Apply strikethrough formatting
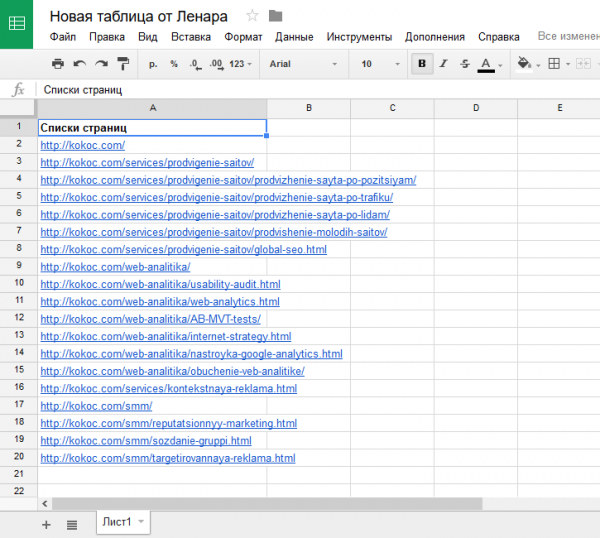This screenshot has height=538, width=600. 464,64
